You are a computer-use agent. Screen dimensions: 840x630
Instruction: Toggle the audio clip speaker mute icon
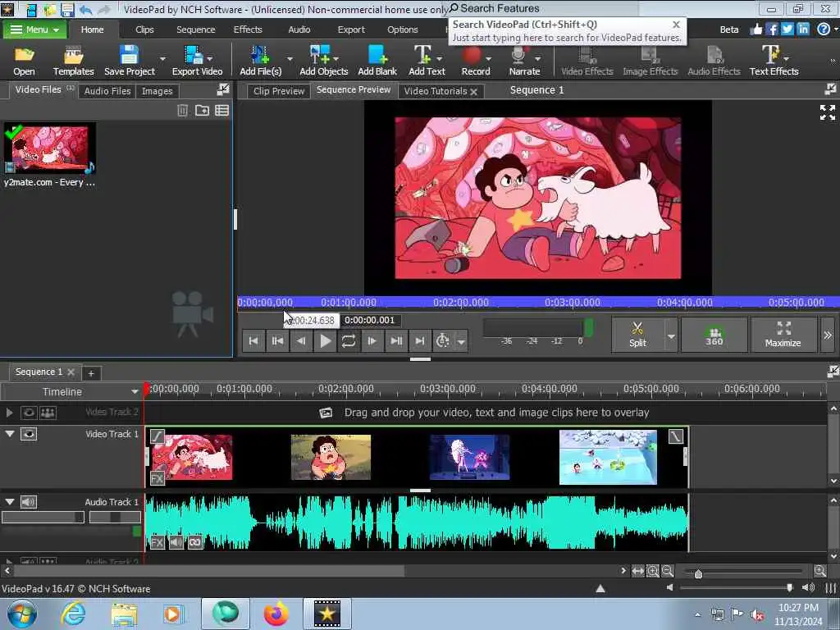pos(176,542)
